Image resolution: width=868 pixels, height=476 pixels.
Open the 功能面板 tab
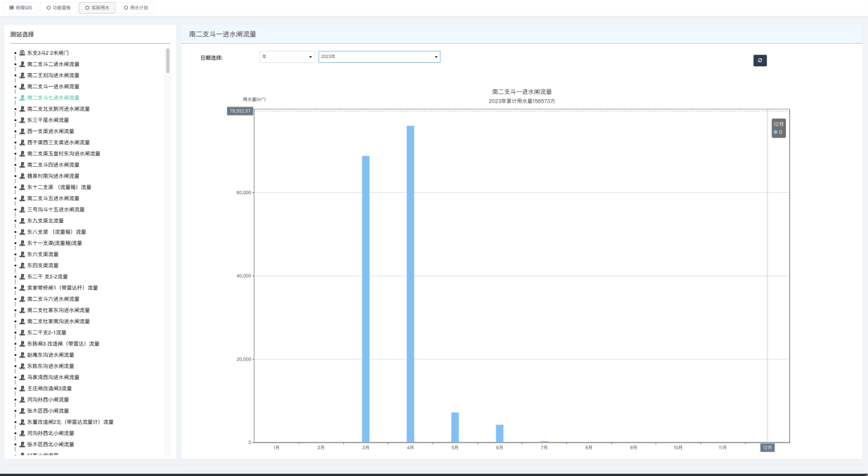click(58, 8)
